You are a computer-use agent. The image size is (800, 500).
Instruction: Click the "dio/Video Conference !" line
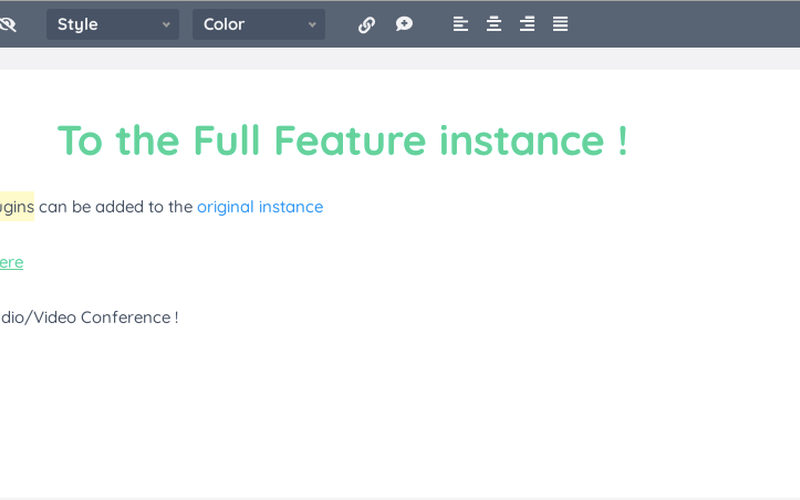point(89,317)
